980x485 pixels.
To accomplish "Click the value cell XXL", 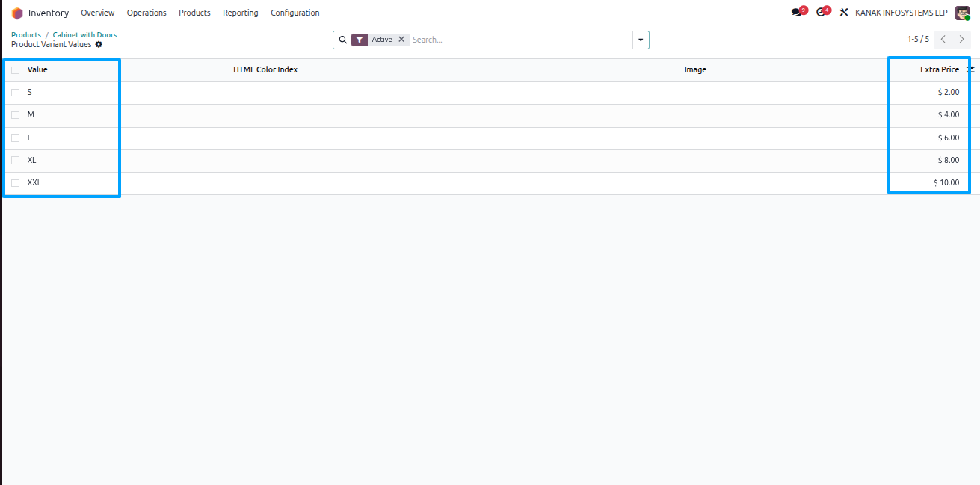I will click(34, 182).
